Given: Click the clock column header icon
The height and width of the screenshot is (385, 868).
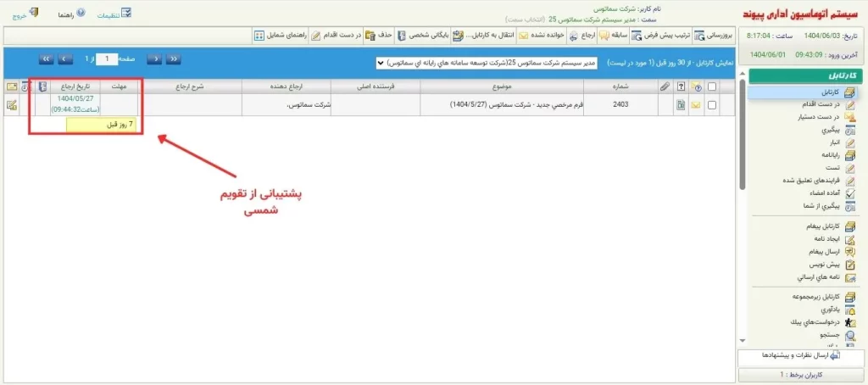Looking at the screenshot, I should pyautogui.click(x=26, y=86).
